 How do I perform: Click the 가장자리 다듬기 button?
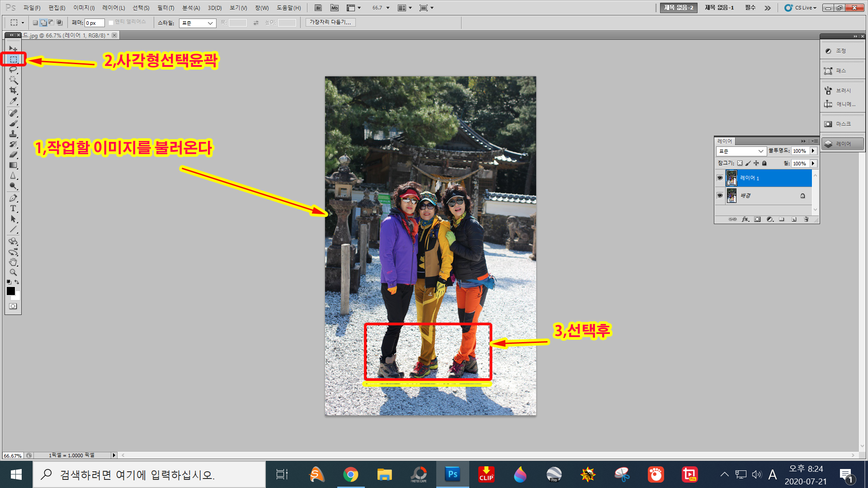(x=330, y=22)
